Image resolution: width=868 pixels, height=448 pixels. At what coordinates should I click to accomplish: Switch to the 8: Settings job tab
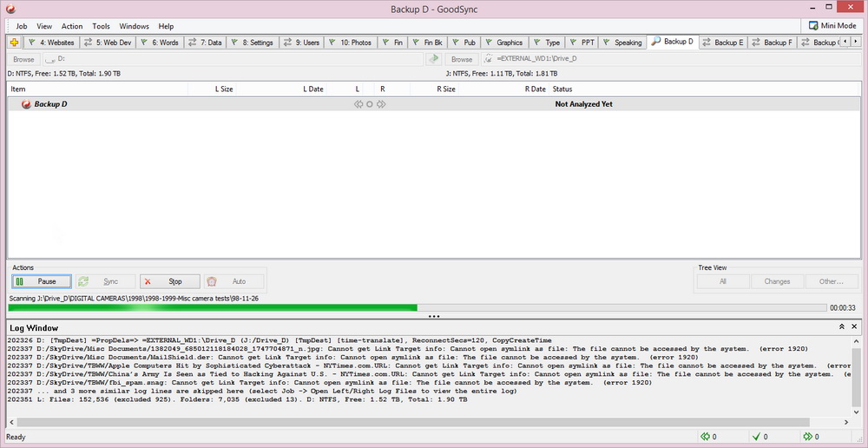point(252,43)
